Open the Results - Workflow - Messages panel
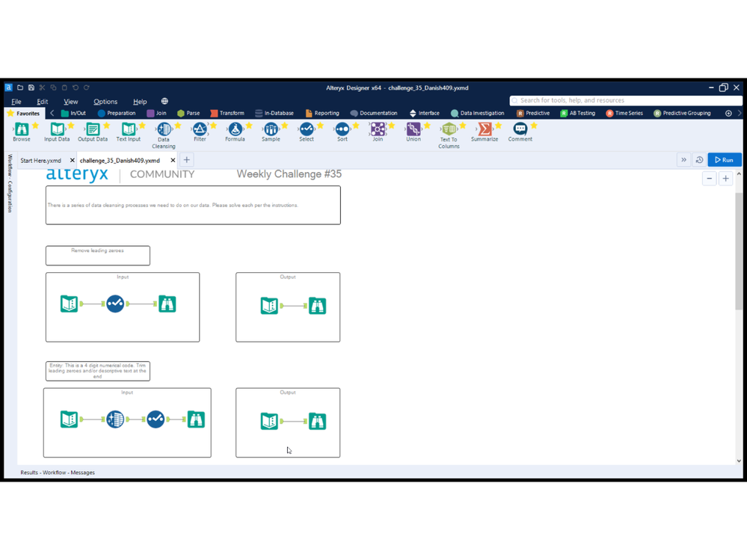 pyautogui.click(x=58, y=473)
